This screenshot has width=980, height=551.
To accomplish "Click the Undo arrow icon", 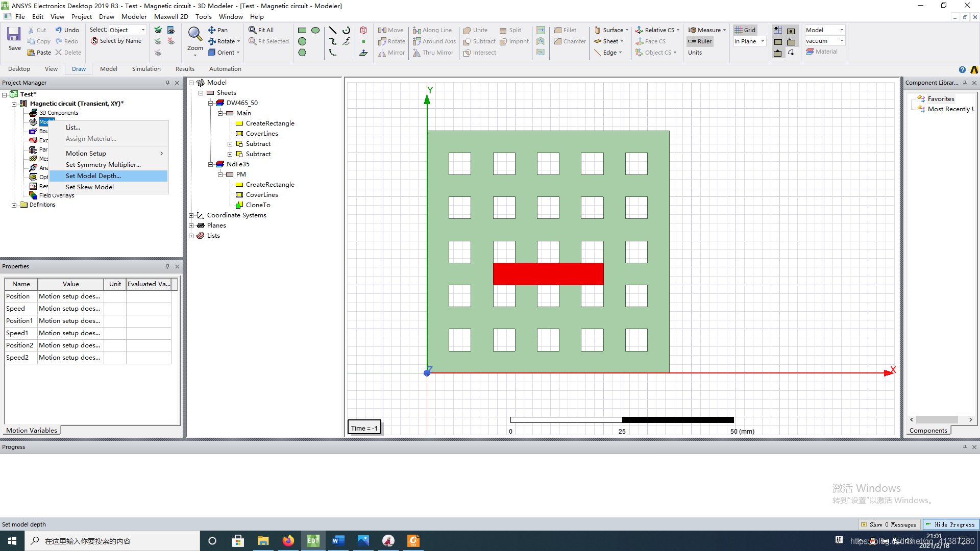I will click(59, 30).
